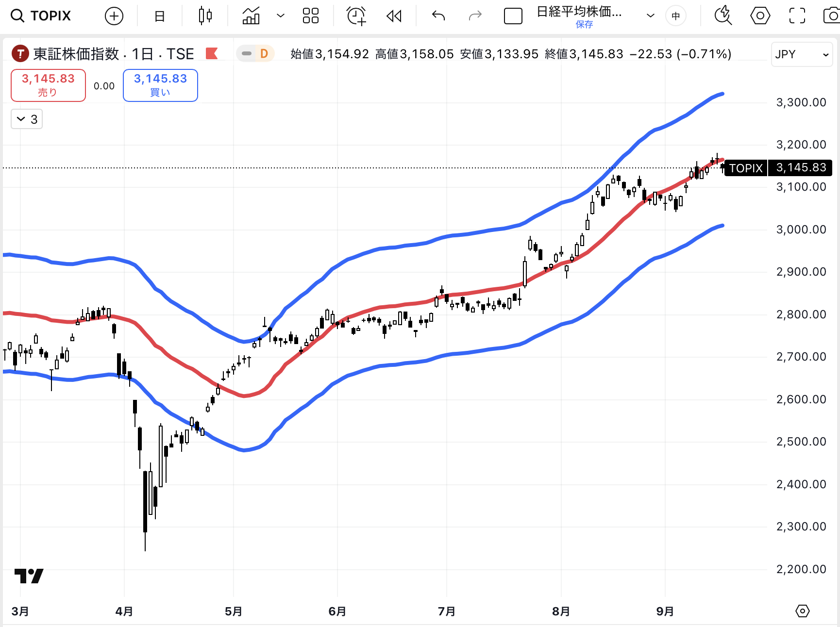Click the 東証株価指数 symbol title

(76, 54)
